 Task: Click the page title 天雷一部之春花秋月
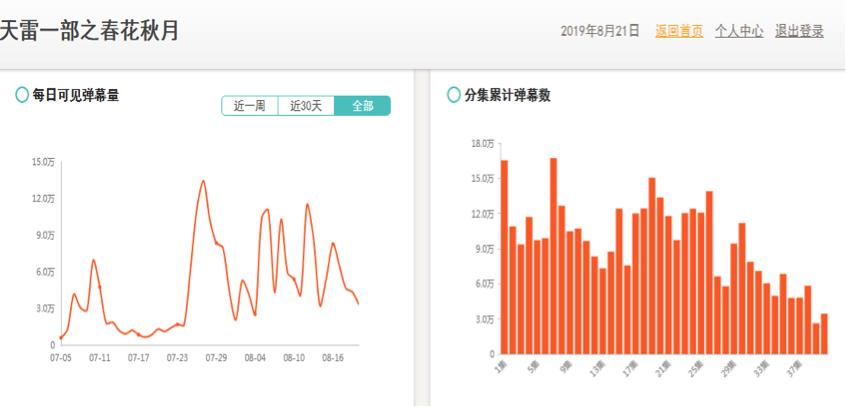(90, 31)
